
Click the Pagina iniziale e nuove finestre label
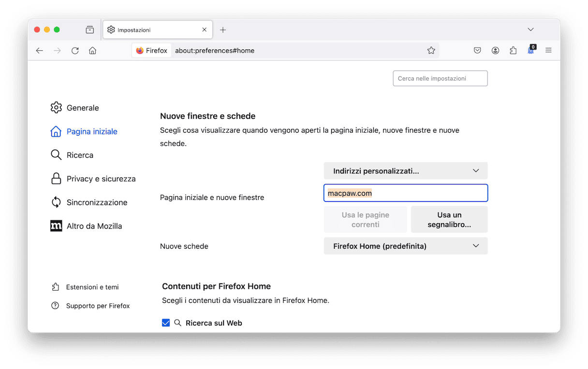click(x=212, y=198)
